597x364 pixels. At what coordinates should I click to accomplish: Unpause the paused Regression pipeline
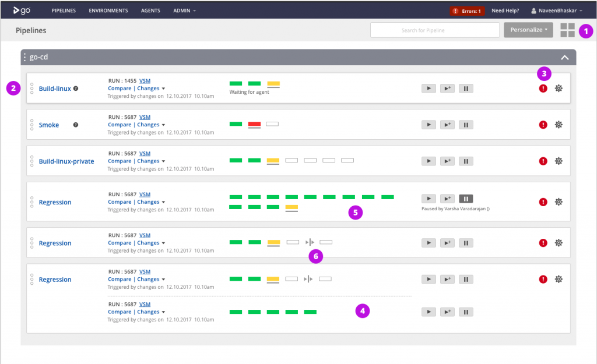coord(466,199)
